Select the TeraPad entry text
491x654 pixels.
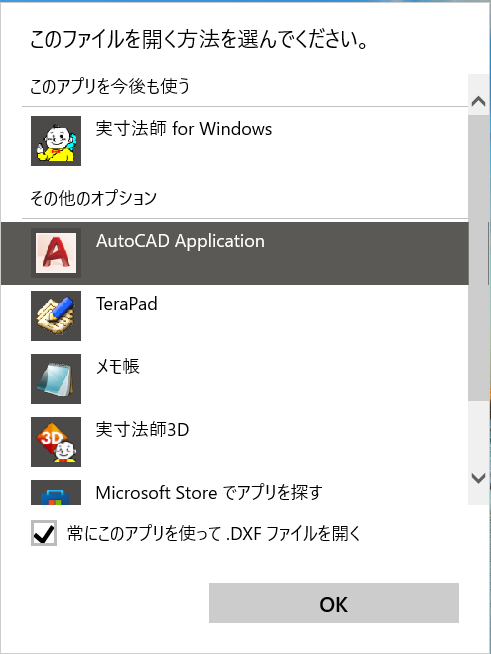point(127,304)
